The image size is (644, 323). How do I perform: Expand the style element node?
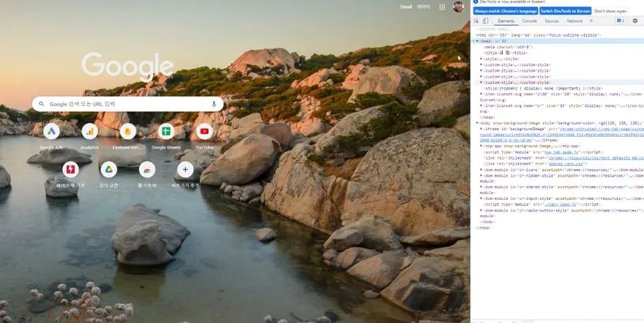(x=482, y=59)
